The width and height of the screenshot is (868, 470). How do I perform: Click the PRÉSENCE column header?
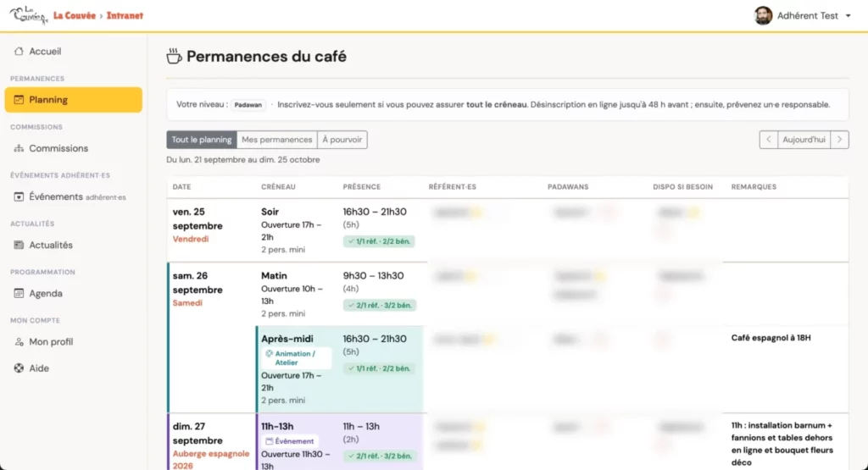click(361, 187)
